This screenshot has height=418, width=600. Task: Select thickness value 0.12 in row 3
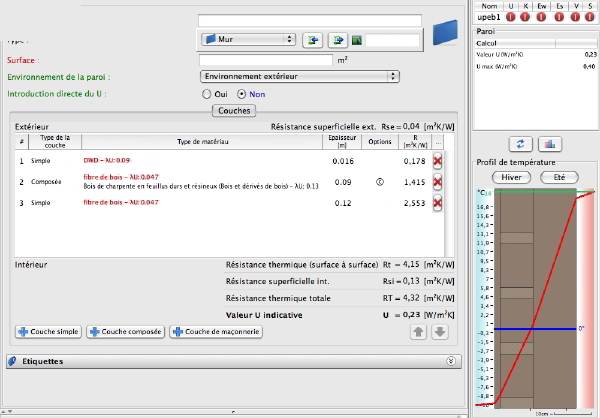coord(343,203)
